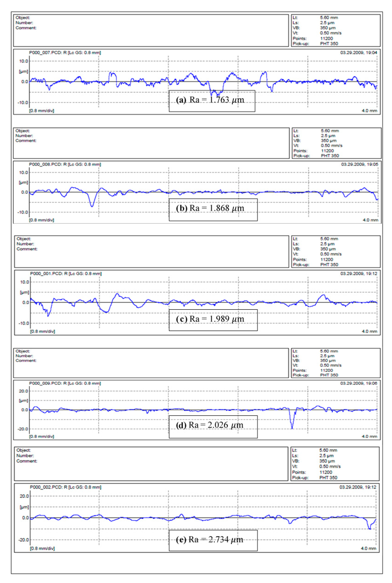392x583 pixels.
Task: Click the 03.29.2009, 19:05 timestamp
Action: click(359, 164)
